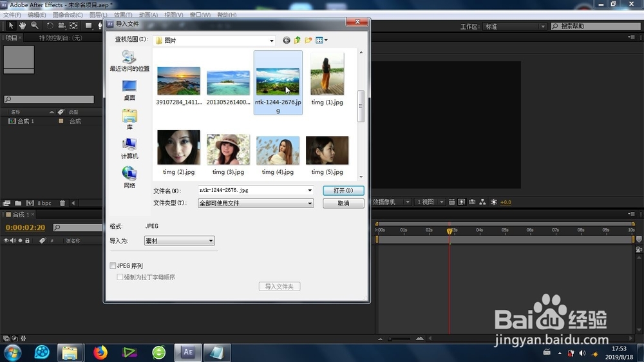644x362 pixels.
Task: Go up one folder level
Action: [x=297, y=41]
